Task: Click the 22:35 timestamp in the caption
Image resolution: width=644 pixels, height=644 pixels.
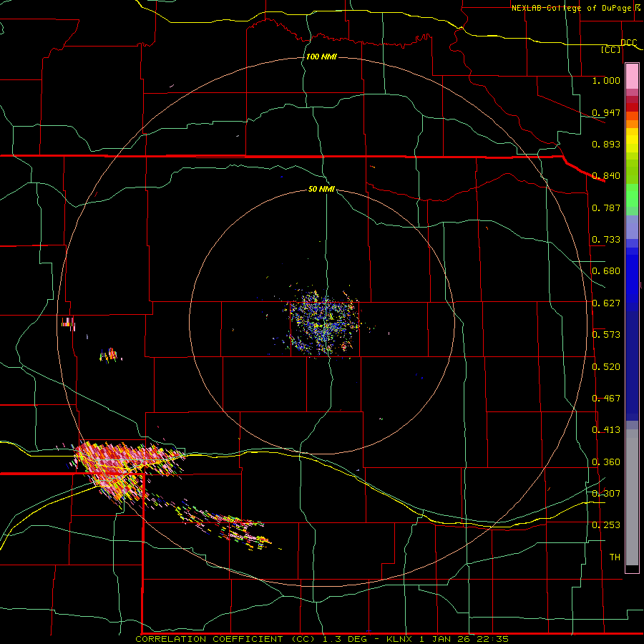Action: (493, 639)
